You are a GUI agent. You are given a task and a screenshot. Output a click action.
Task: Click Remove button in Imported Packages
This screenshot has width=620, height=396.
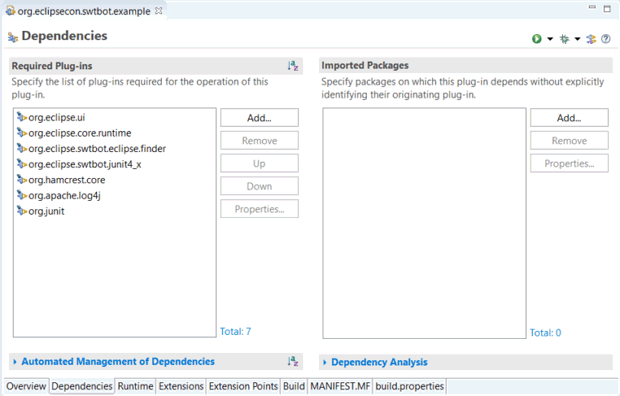(569, 140)
